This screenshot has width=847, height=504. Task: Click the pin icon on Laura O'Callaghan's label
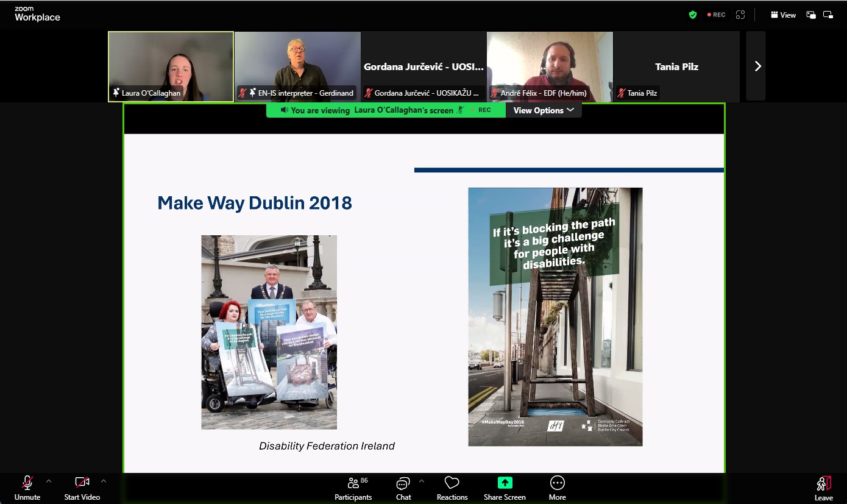pos(116,93)
